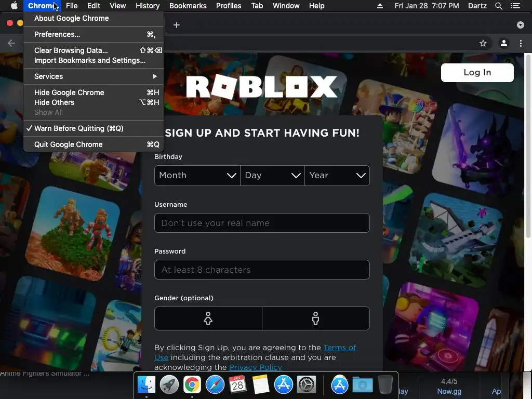Screen dimensions: 532x399
Task: Open the History menu
Action: (x=148, y=6)
